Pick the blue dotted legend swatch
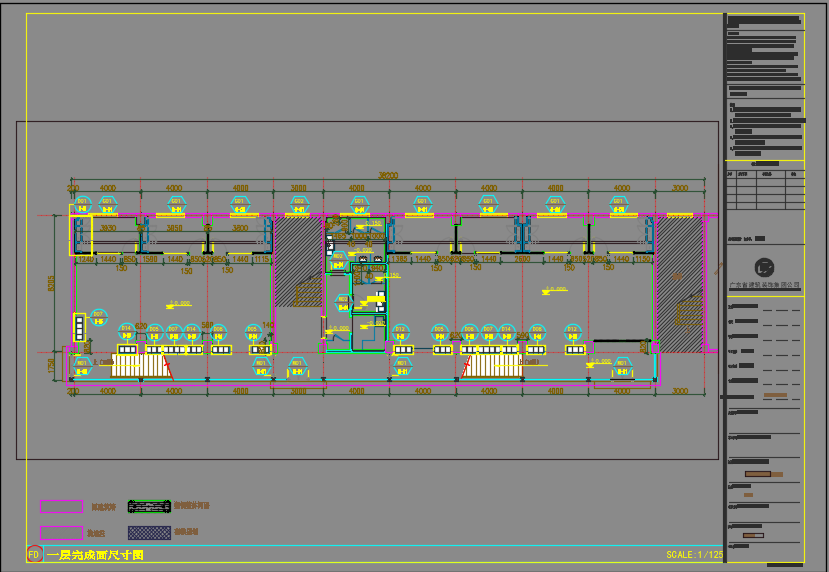This screenshot has width=829, height=572. pyautogui.click(x=150, y=533)
